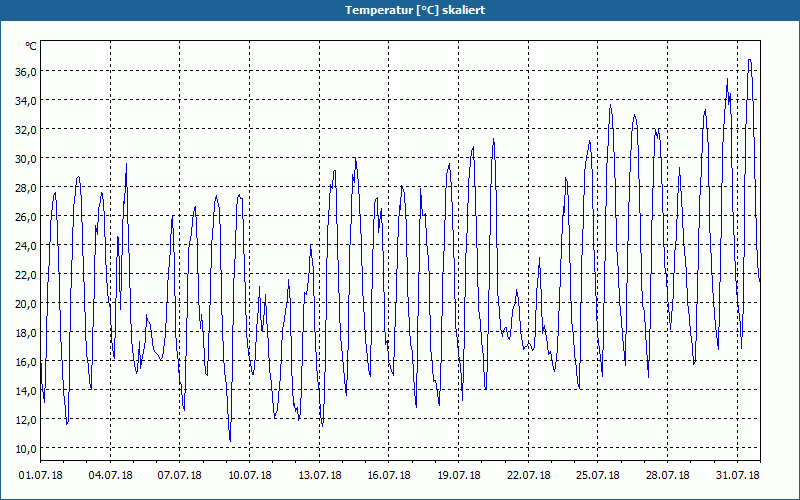The width and height of the screenshot is (800, 500).
Task: Click the 01.07.18 date label
Action: (41, 476)
